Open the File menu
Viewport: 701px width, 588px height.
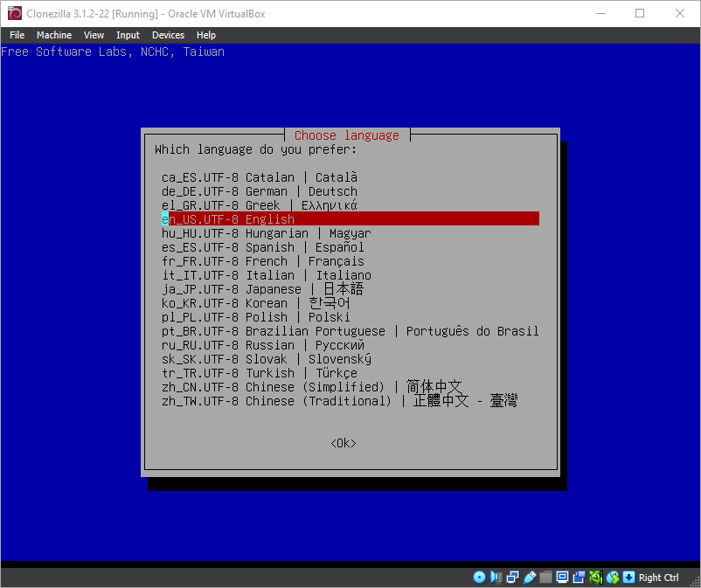point(17,35)
